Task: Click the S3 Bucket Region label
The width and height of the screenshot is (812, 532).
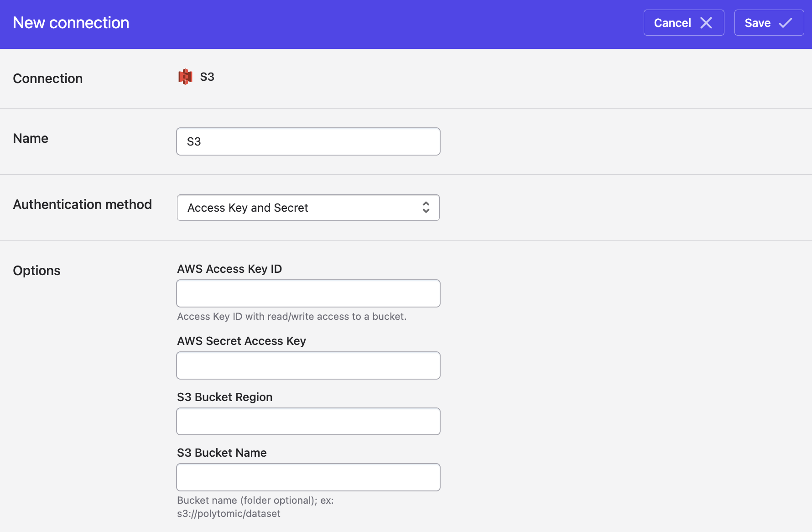Action: point(225,397)
